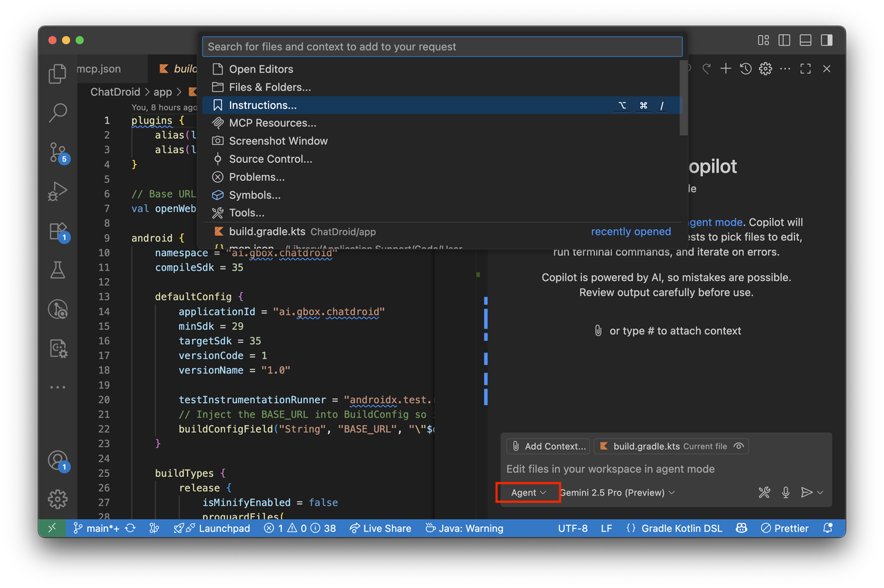Click Configure Tools icon in chat input
This screenshot has width=884, height=588.
tap(765, 492)
